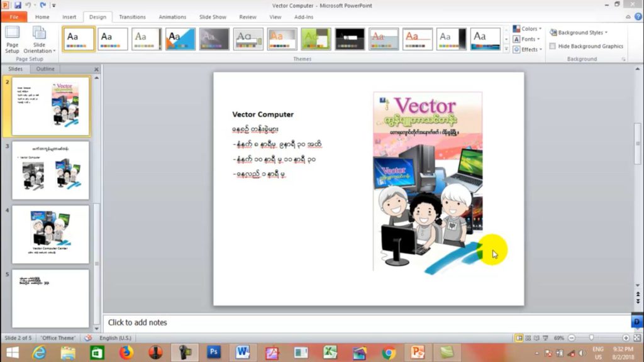The height and width of the screenshot is (362, 644).
Task: Open Excel from the taskbar
Action: pos(330,353)
